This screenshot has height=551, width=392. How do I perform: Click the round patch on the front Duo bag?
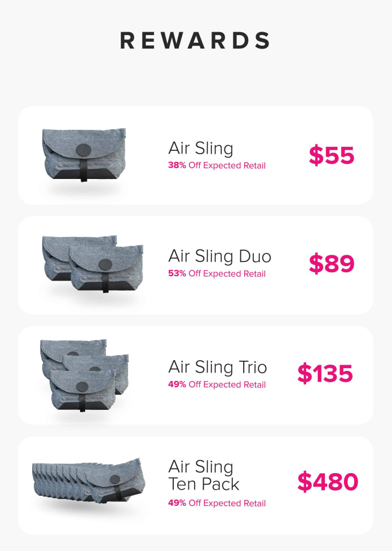click(x=105, y=265)
